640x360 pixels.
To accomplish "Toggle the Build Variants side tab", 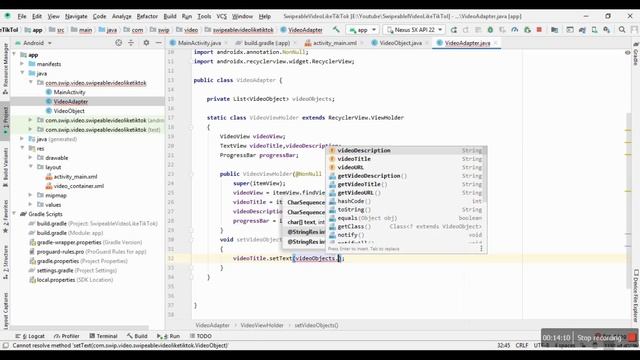I will coord(5,167).
